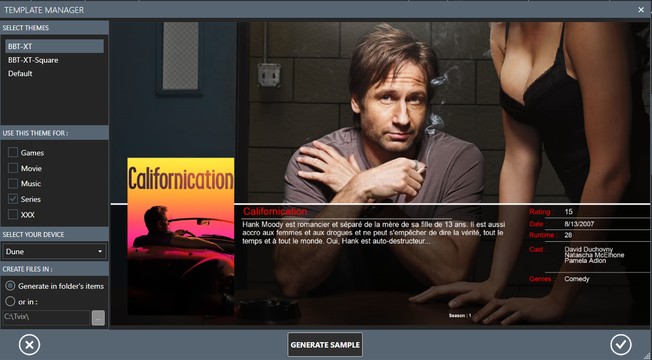Click the device dropdown arrow
Screen dimensions: 652x360
100,252
